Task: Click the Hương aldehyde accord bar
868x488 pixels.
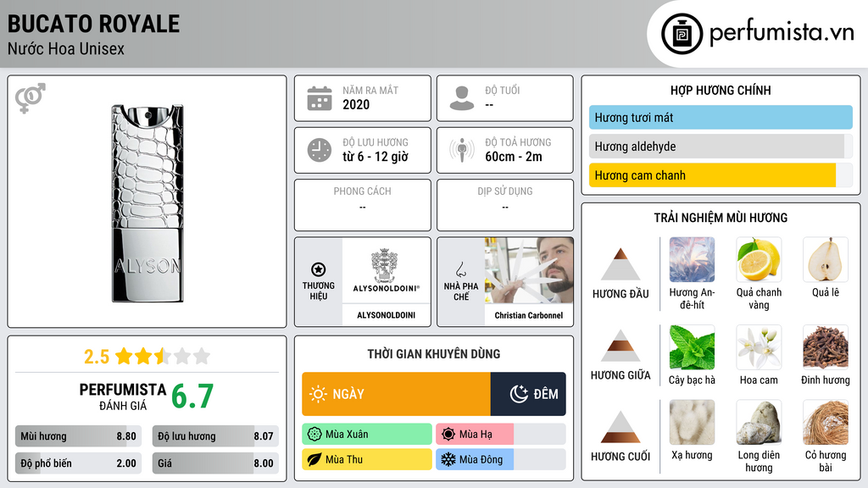Action: click(721, 146)
